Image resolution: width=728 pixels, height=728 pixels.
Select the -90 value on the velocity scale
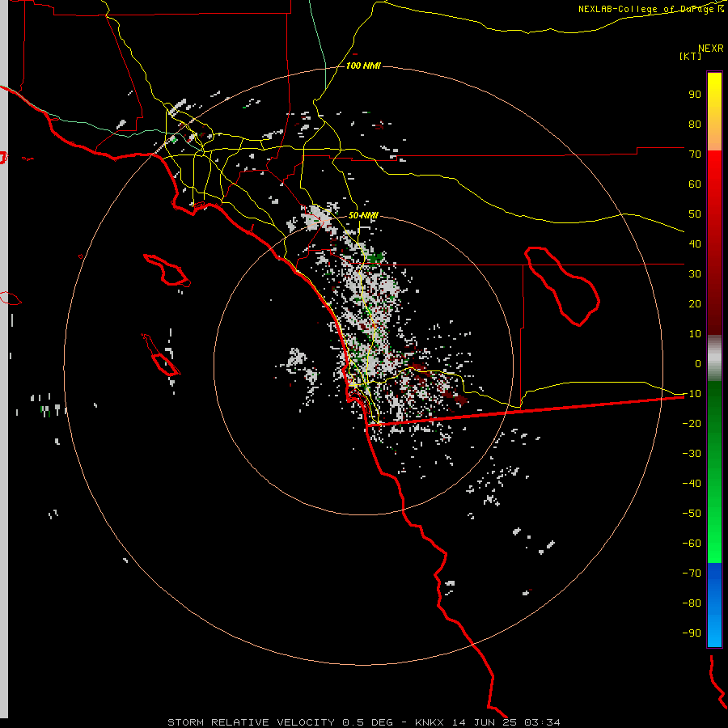pyautogui.click(x=692, y=633)
